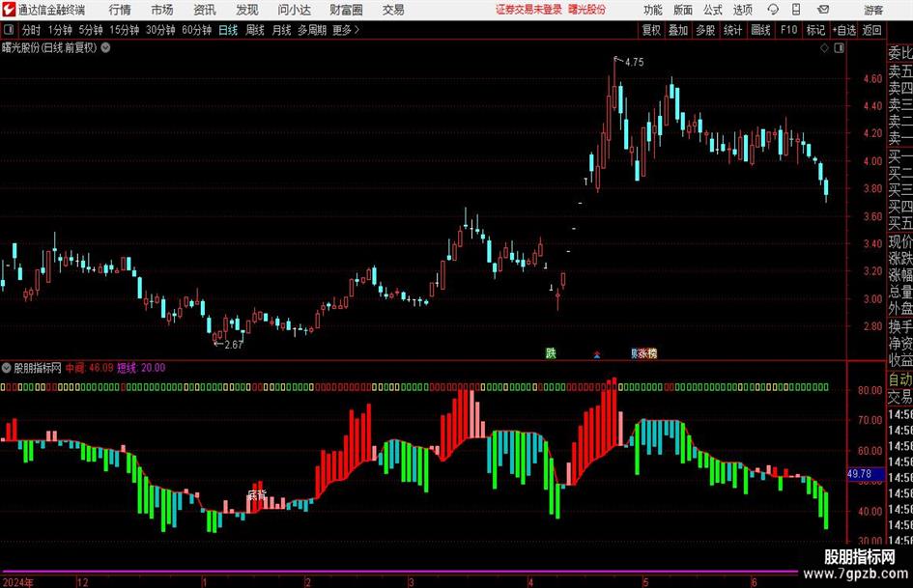Open the 市场 menu
This screenshot has width=913, height=588.
coord(162,10)
